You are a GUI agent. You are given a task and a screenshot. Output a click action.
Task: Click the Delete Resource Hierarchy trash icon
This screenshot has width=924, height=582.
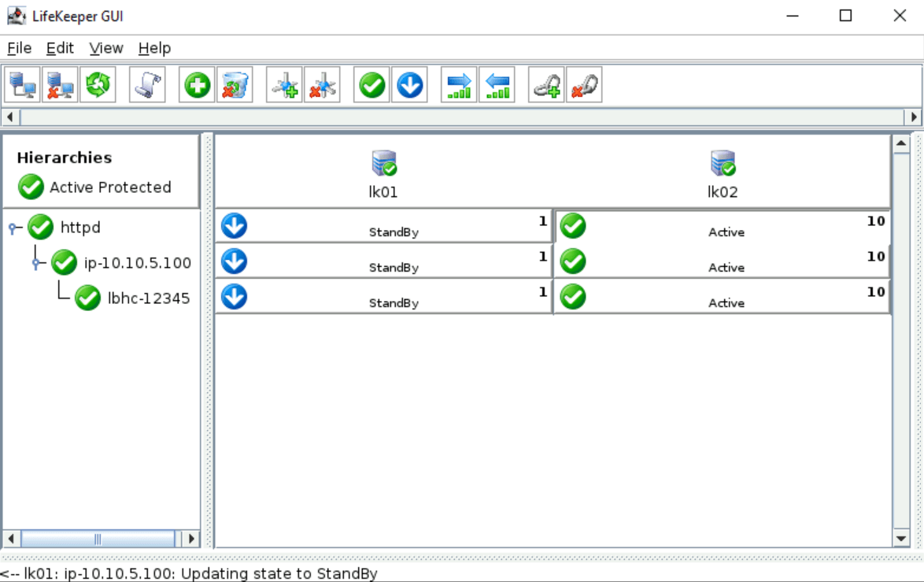pyautogui.click(x=235, y=86)
